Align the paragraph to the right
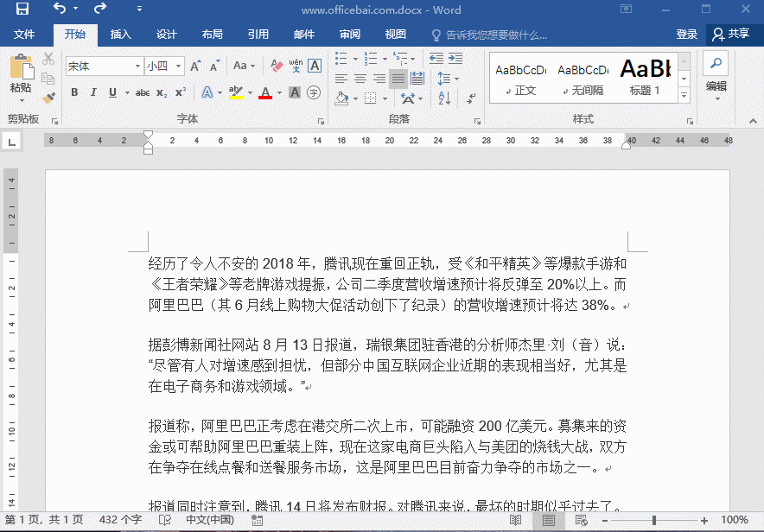 tap(379, 79)
